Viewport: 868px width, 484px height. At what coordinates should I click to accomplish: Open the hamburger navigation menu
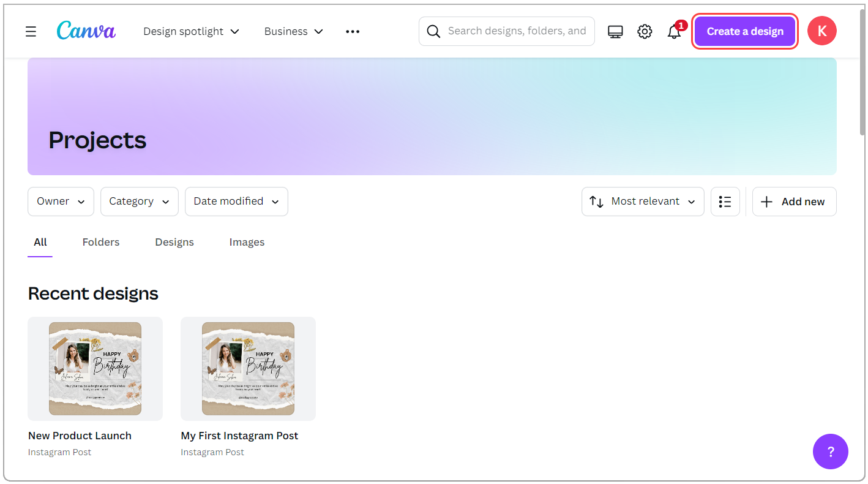[31, 31]
